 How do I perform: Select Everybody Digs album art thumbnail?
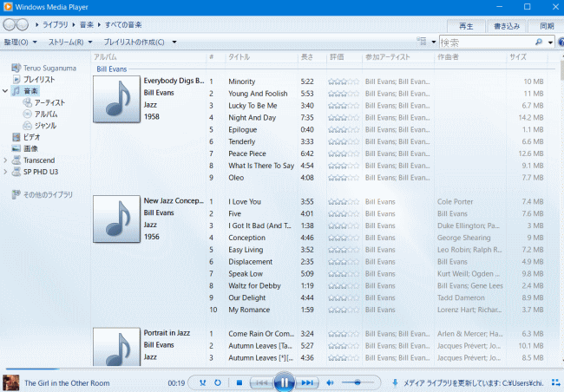point(116,99)
